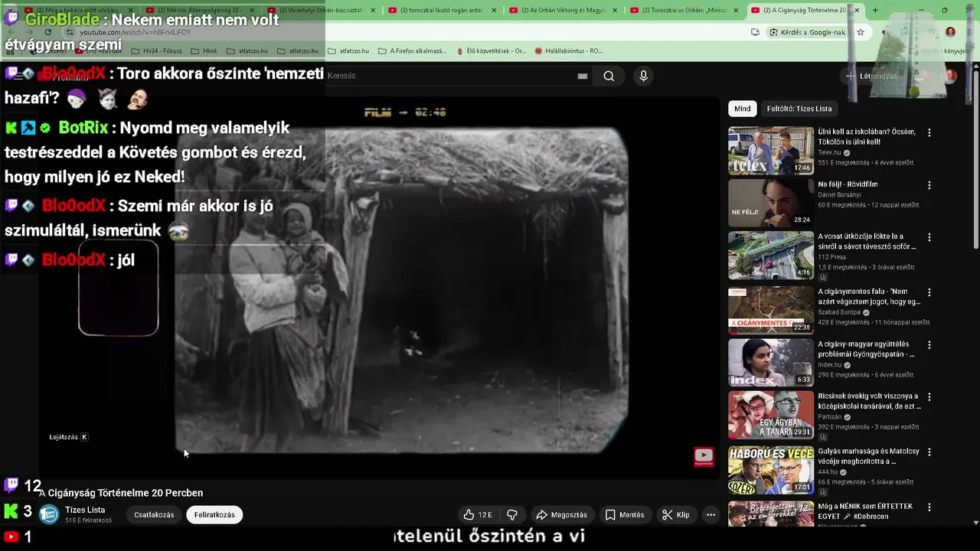The height and width of the screenshot is (551, 980).
Task: Click the Chrome profile avatar in the toolbar
Action: tap(950, 32)
